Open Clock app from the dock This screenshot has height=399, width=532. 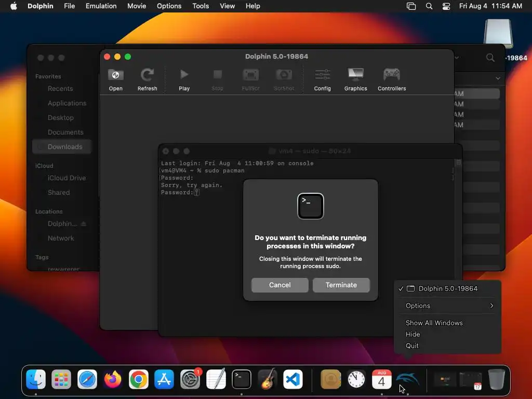pos(356,379)
